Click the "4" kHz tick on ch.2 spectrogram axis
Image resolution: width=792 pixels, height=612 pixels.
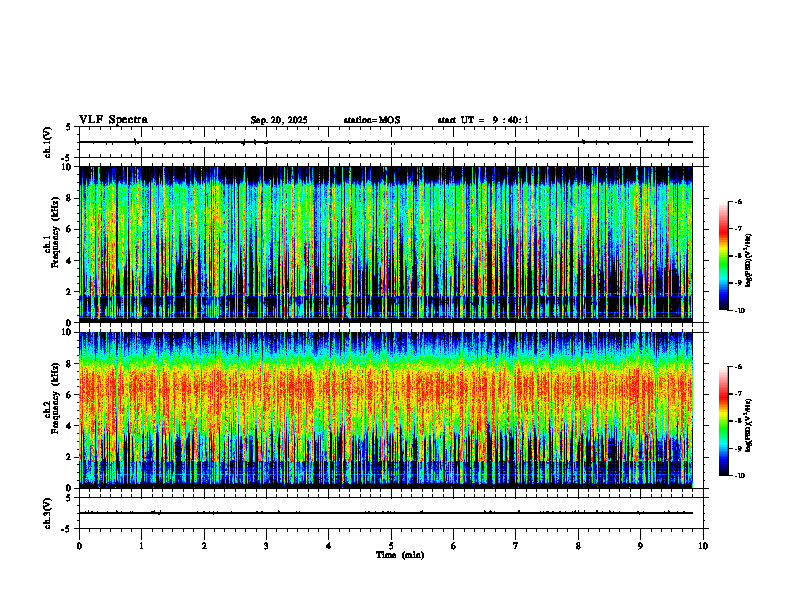tap(71, 426)
